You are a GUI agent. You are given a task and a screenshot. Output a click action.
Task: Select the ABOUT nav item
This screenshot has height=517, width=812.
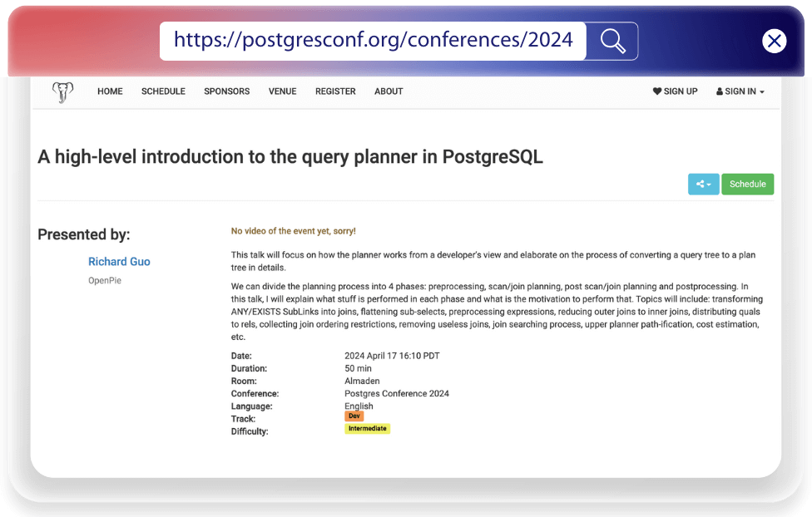coord(389,91)
